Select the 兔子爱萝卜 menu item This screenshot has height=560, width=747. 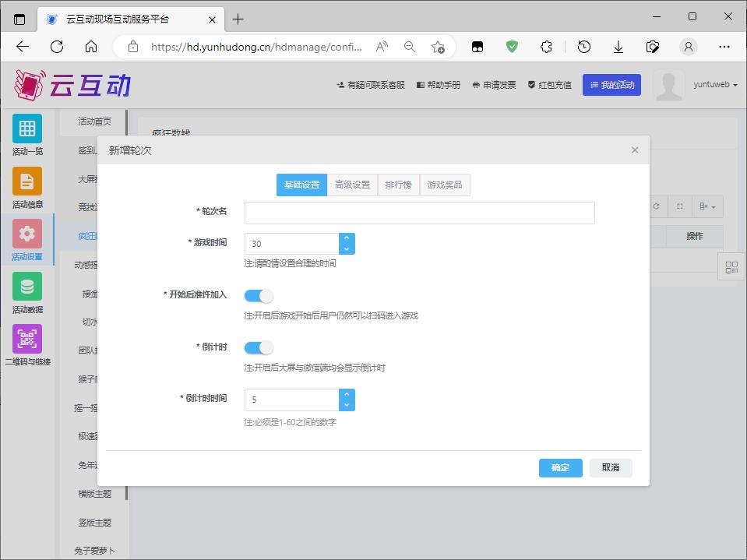(94, 551)
